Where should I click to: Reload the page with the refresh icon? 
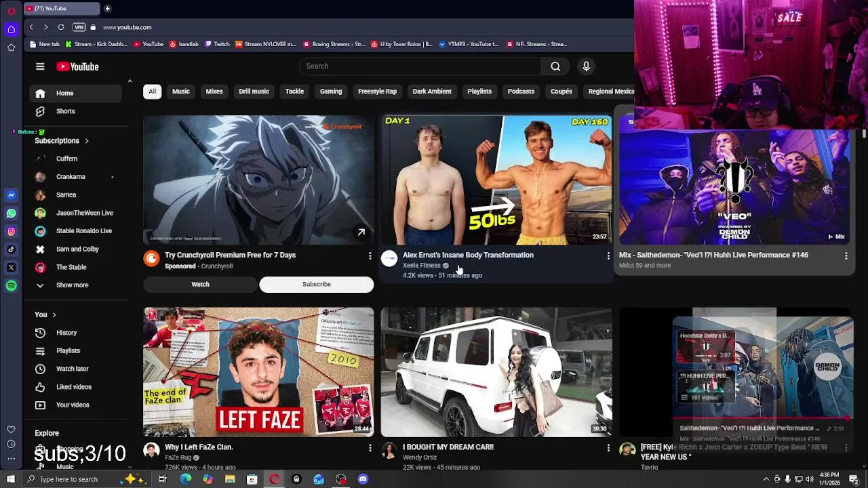click(61, 27)
